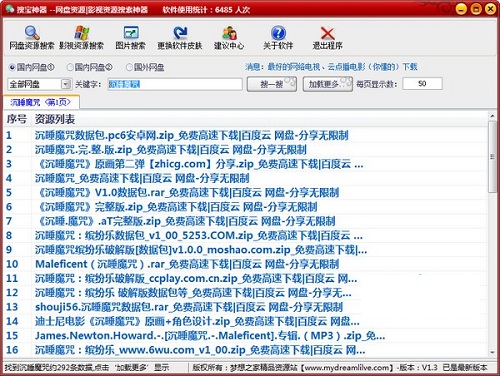Expand the 全部网盘 dropdown list
The width and height of the screenshot is (500, 376).
coord(66,84)
